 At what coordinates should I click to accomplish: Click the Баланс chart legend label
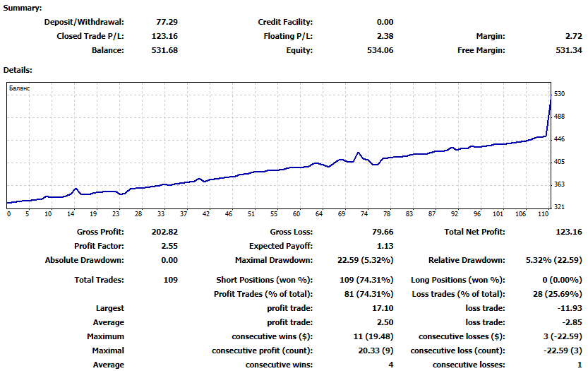coord(20,88)
